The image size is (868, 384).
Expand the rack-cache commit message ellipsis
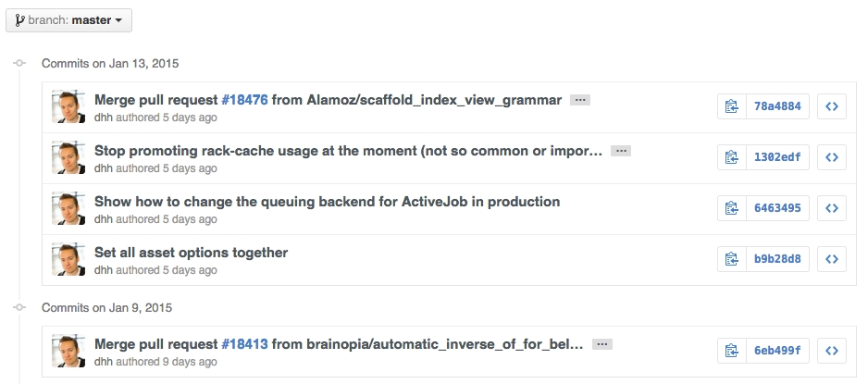coord(621,151)
